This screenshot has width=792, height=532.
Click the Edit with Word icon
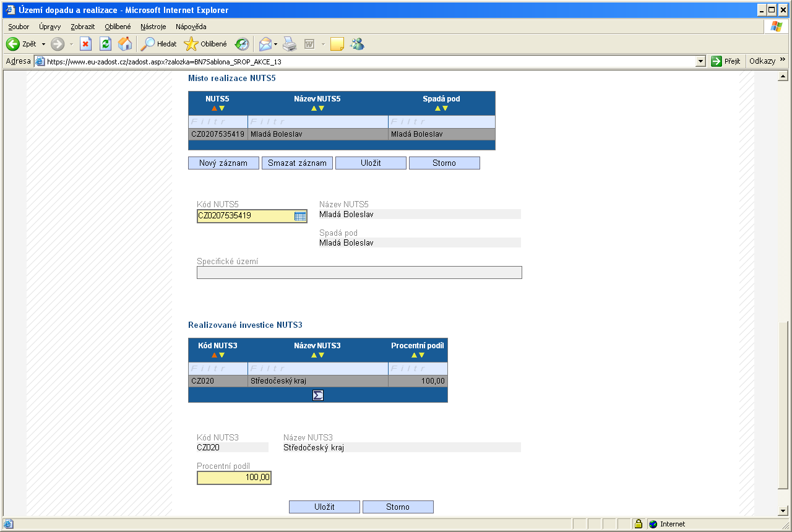309,44
